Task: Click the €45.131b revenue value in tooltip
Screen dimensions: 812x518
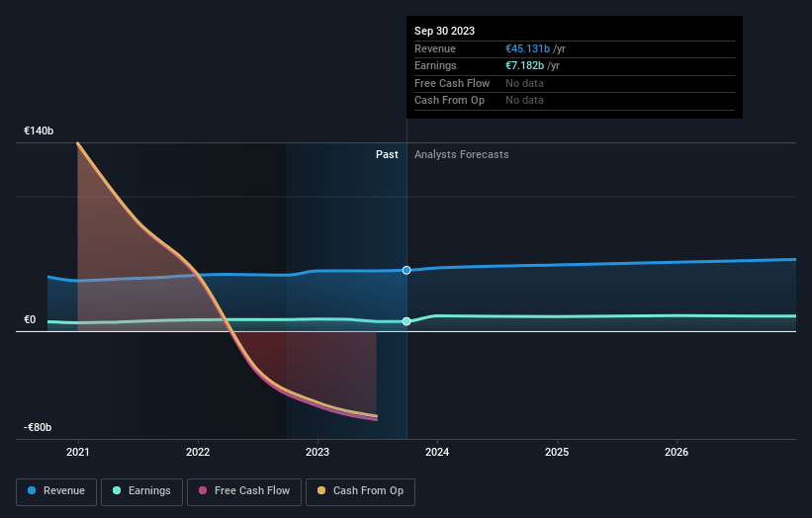Action: click(528, 48)
